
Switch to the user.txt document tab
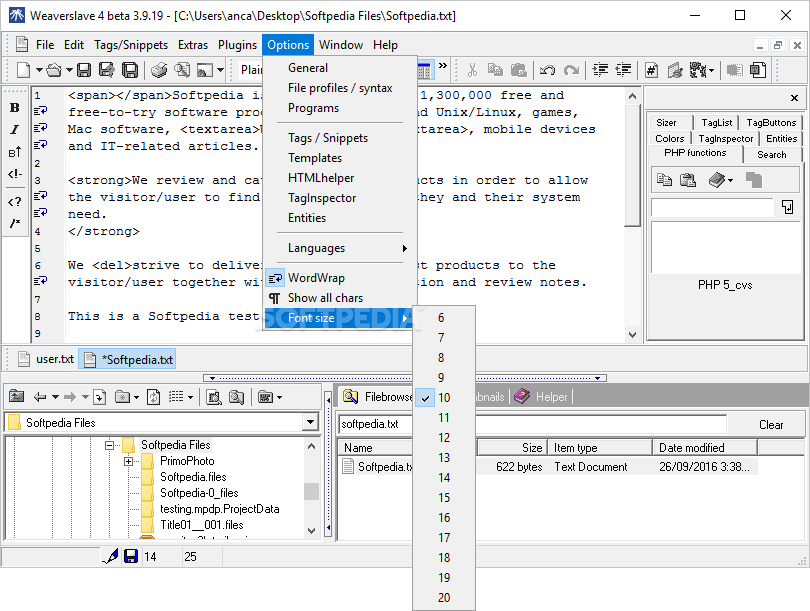[46, 359]
